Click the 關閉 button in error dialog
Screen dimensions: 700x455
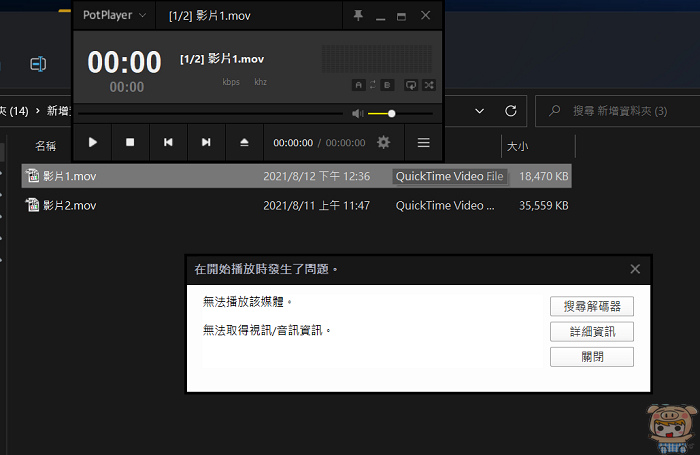coord(591,357)
